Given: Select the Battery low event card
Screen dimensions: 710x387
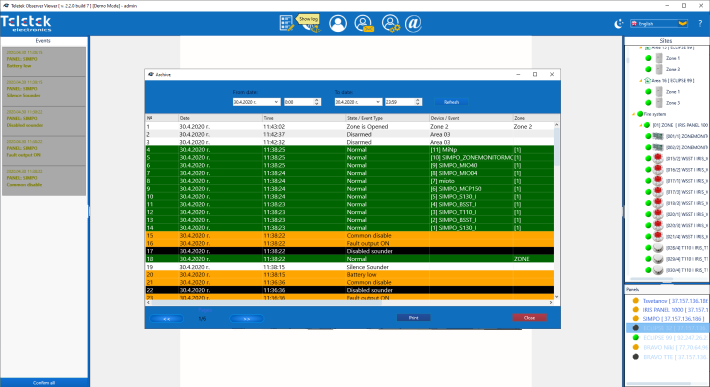Looking at the screenshot, I should click(44, 61).
